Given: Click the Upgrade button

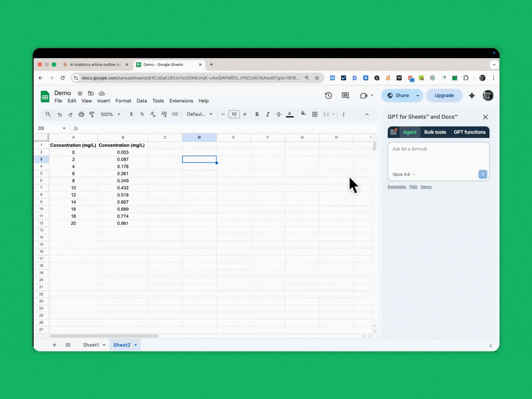Looking at the screenshot, I should tap(444, 95).
